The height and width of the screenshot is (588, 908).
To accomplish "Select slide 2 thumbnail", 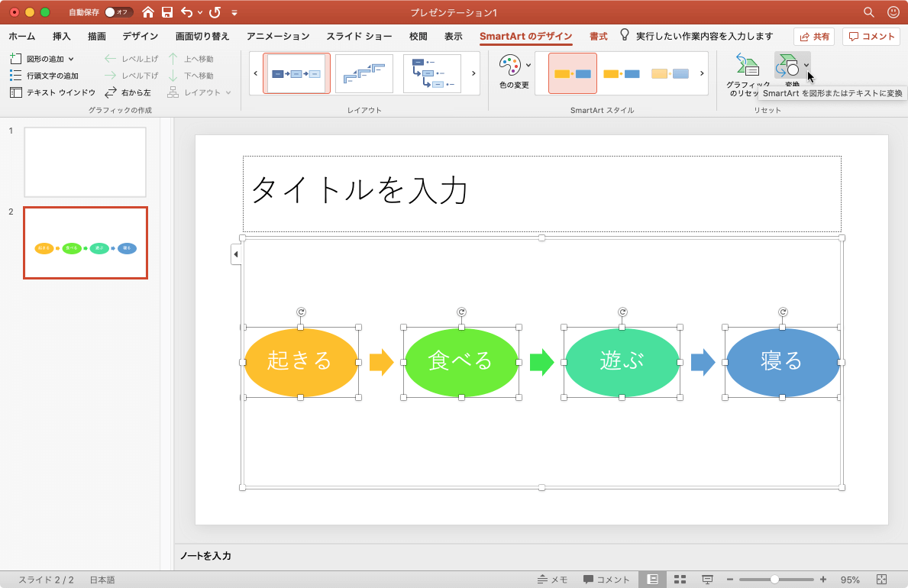I will click(x=85, y=243).
